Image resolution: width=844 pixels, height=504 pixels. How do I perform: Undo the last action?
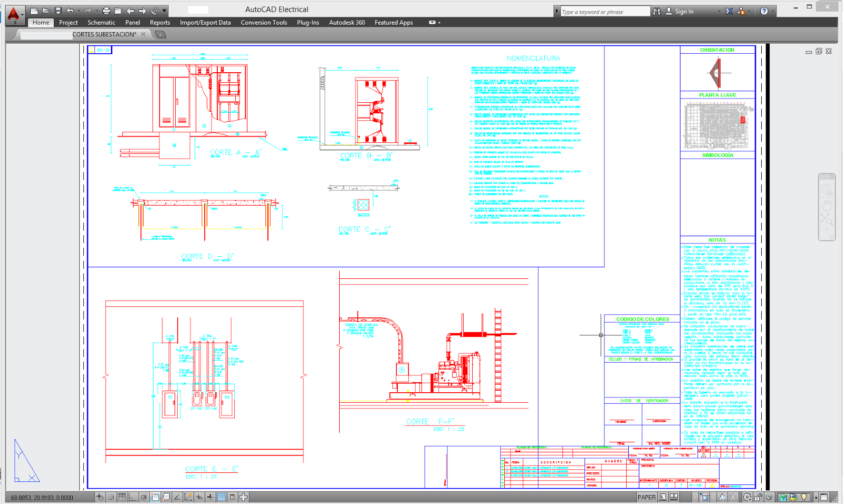[69, 10]
